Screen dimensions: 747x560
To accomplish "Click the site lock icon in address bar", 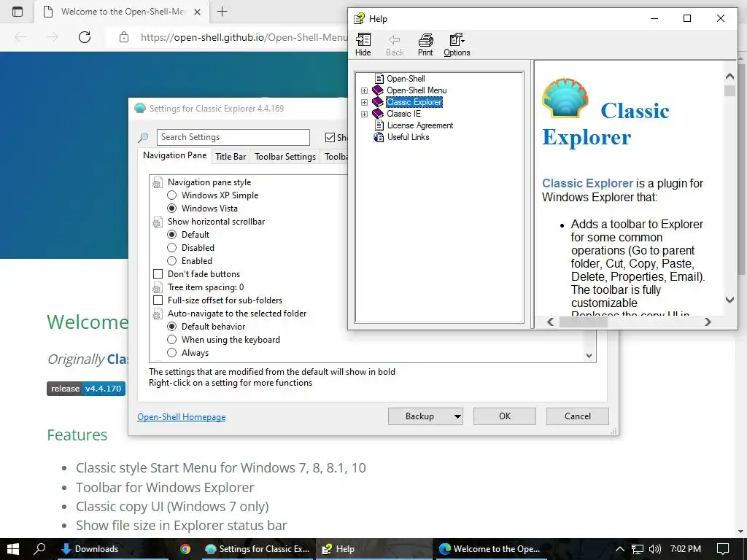I will pyautogui.click(x=124, y=37).
